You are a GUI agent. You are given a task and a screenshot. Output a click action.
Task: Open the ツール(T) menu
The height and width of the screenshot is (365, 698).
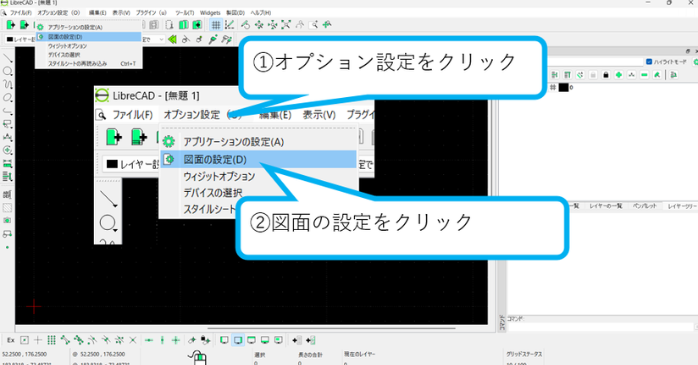[x=185, y=12]
